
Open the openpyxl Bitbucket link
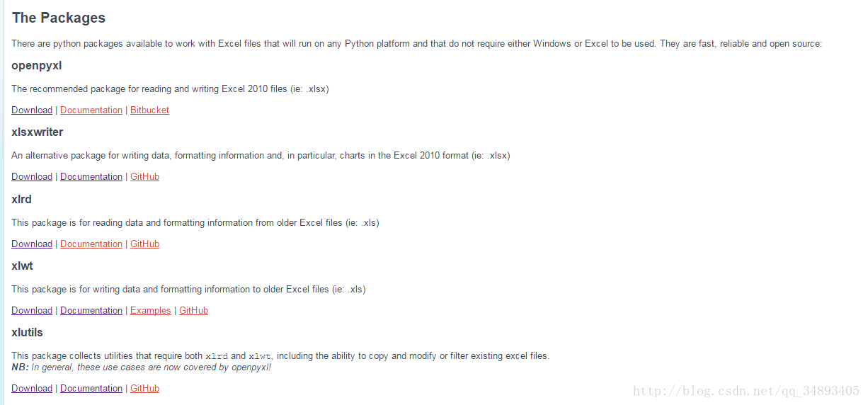coord(149,110)
